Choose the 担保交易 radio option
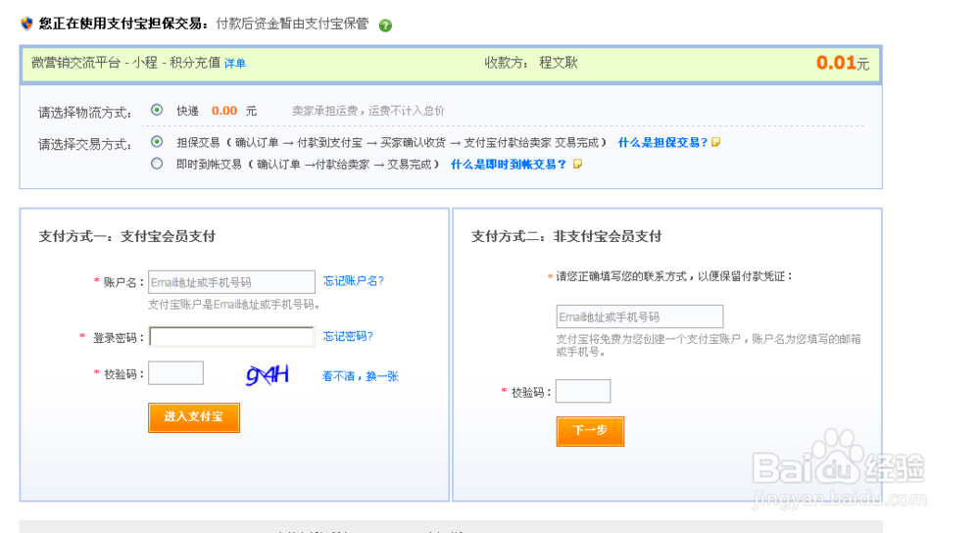 157,142
